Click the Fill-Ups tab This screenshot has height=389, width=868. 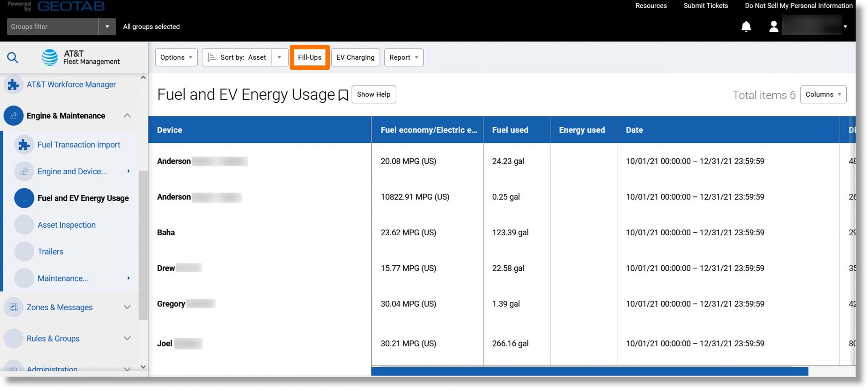pyautogui.click(x=310, y=57)
